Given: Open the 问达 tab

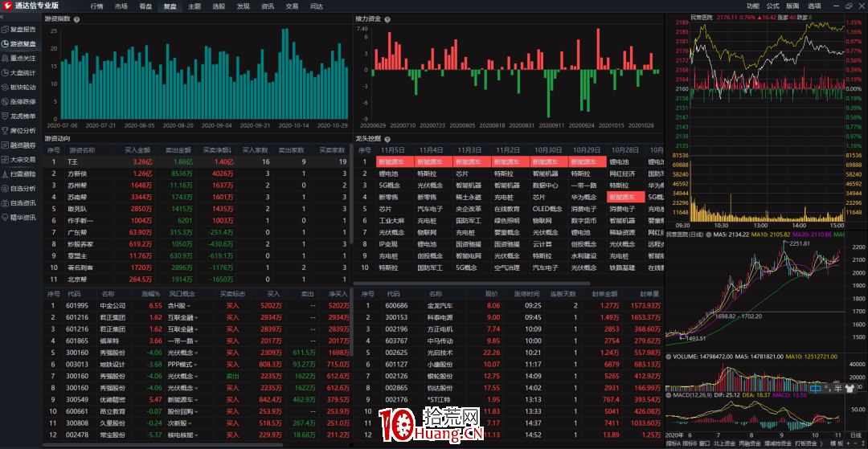Looking at the screenshot, I should 316,6.
